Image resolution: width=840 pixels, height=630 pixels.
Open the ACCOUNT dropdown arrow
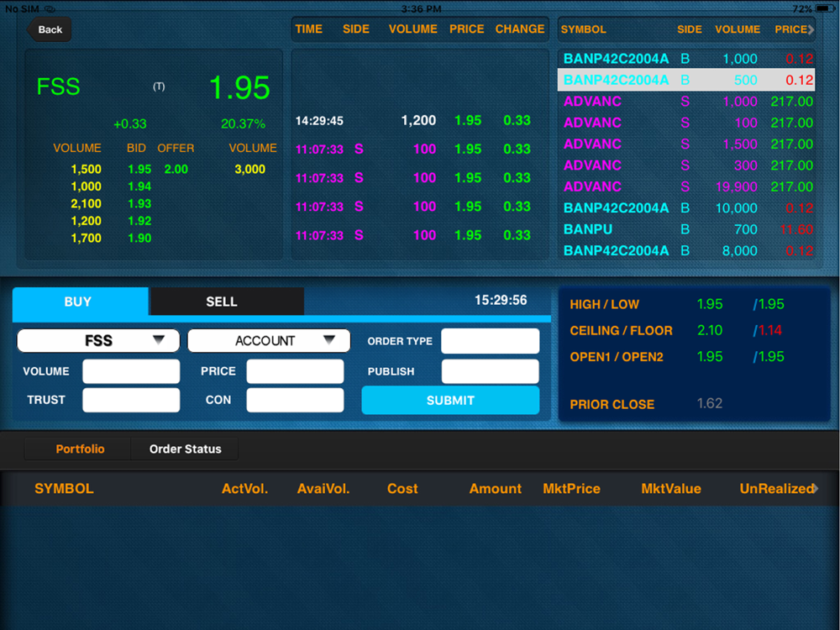pyautogui.click(x=329, y=339)
